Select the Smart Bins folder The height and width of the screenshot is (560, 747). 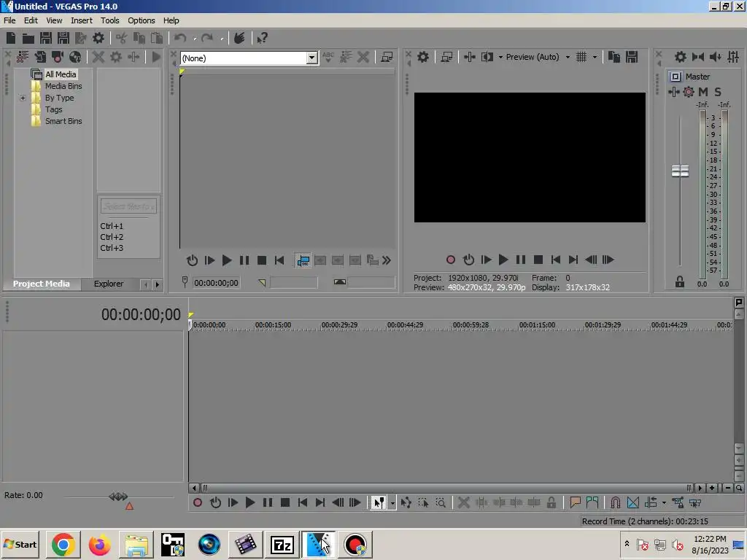pos(63,122)
